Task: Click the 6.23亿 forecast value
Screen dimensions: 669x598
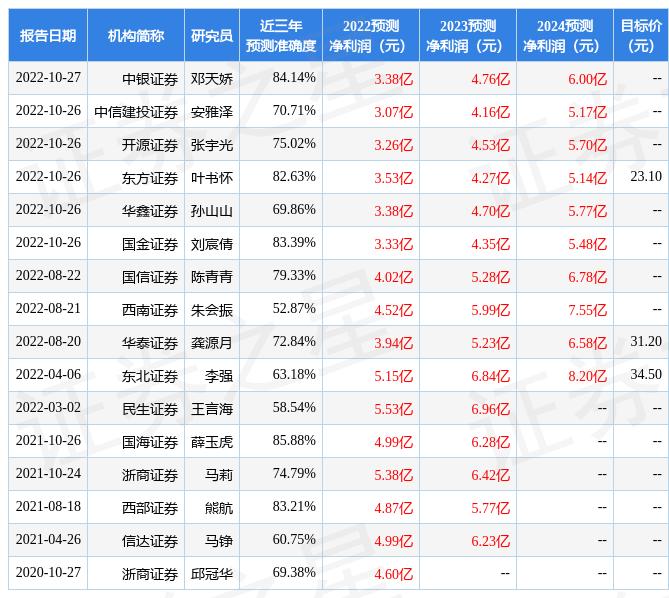Action: (x=490, y=541)
